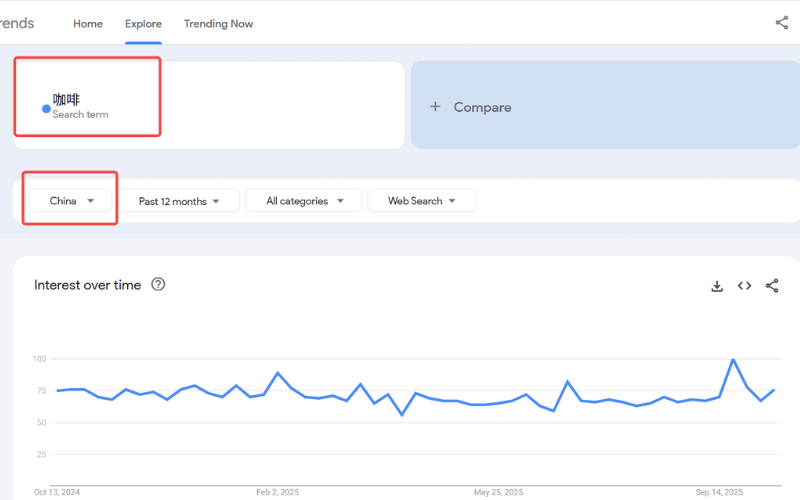Click the chart spike near Feb 2, 2025
800x500 pixels.
click(277, 373)
